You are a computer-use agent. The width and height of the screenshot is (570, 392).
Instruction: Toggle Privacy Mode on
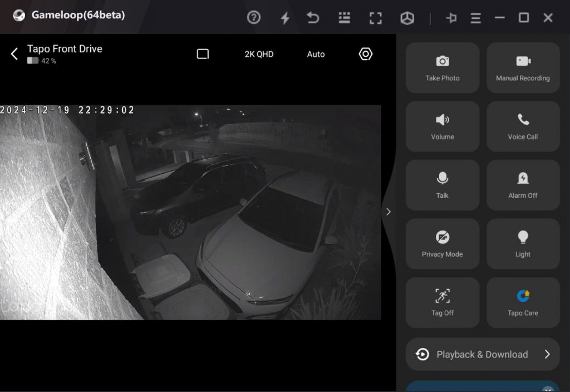tap(442, 243)
